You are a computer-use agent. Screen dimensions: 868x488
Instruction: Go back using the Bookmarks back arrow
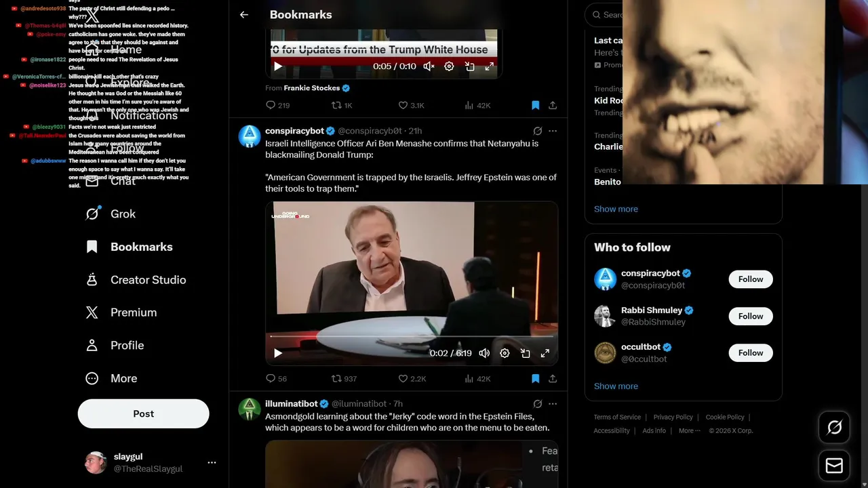coord(244,14)
